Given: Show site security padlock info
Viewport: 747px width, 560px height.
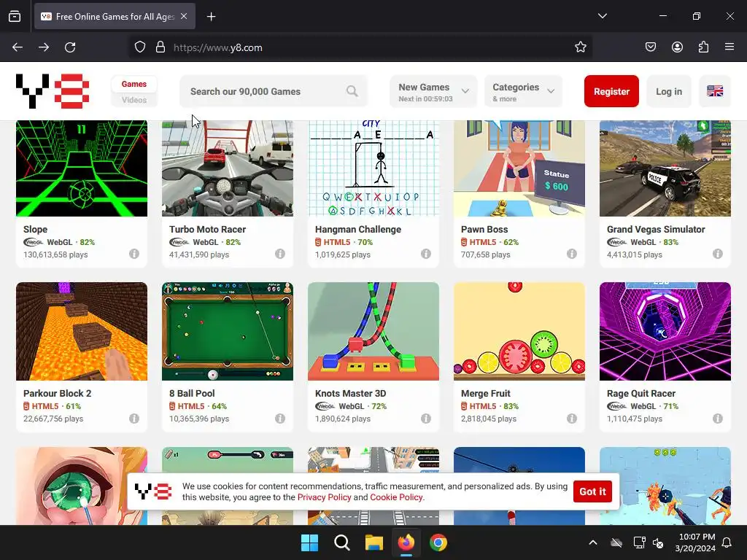Looking at the screenshot, I should click(x=160, y=47).
